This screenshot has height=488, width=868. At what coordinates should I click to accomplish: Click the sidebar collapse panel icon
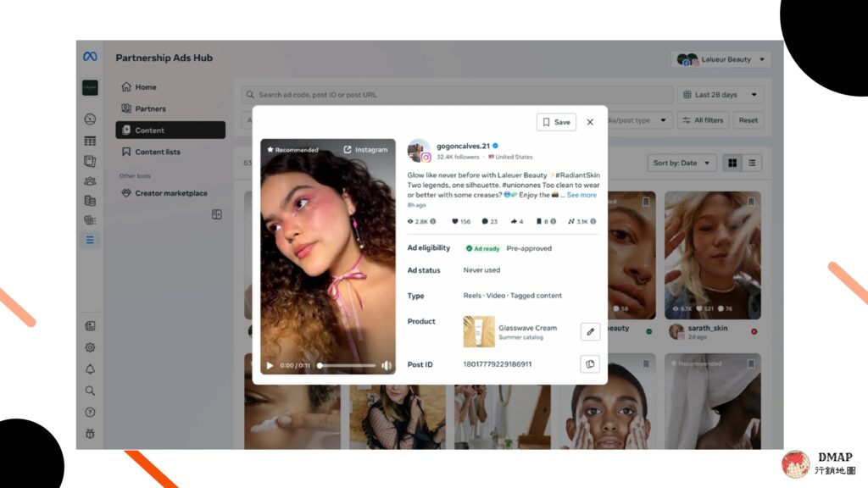point(217,214)
